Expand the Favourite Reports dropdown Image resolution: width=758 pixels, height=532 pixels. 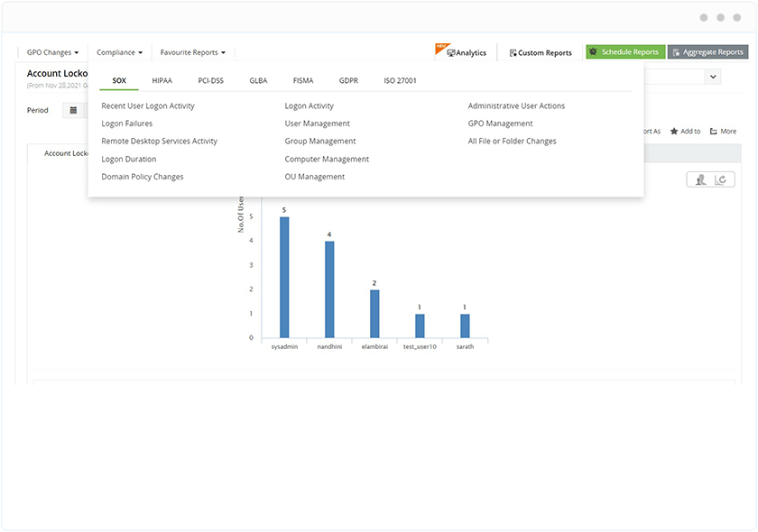coord(192,52)
